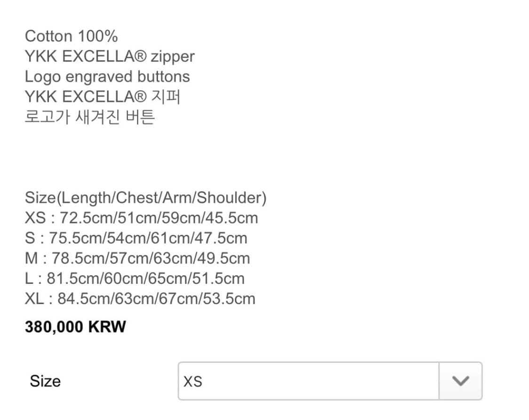Image resolution: width=529 pixels, height=420 pixels.
Task: Select the M size measurement line
Action: (x=138, y=258)
